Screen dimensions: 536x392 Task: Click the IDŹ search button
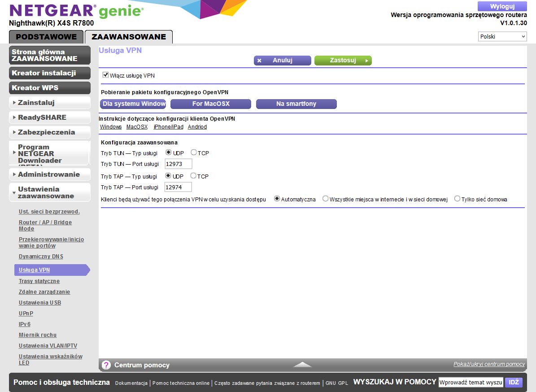[514, 383]
